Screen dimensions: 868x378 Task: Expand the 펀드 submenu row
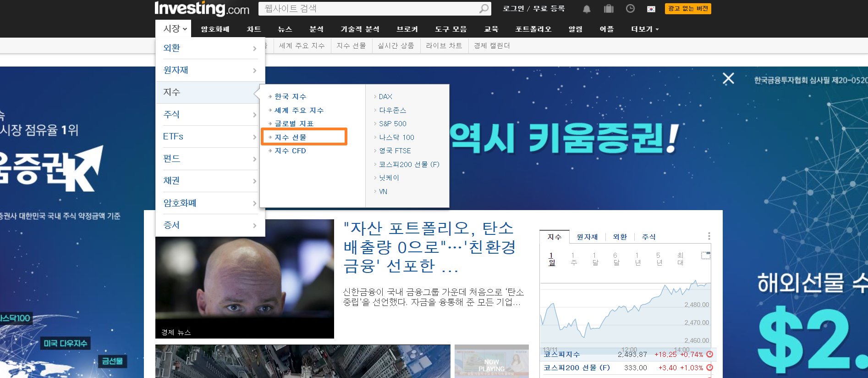210,159
